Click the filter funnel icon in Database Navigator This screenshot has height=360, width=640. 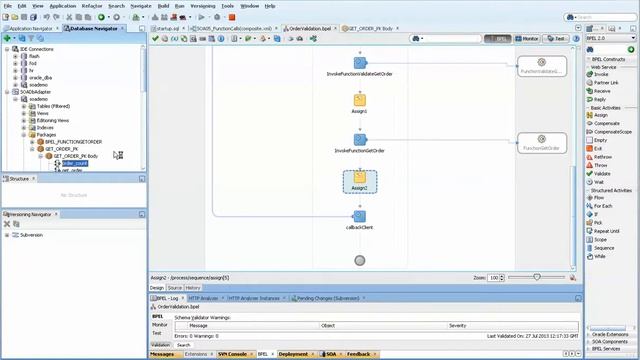pyautogui.click(x=31, y=38)
